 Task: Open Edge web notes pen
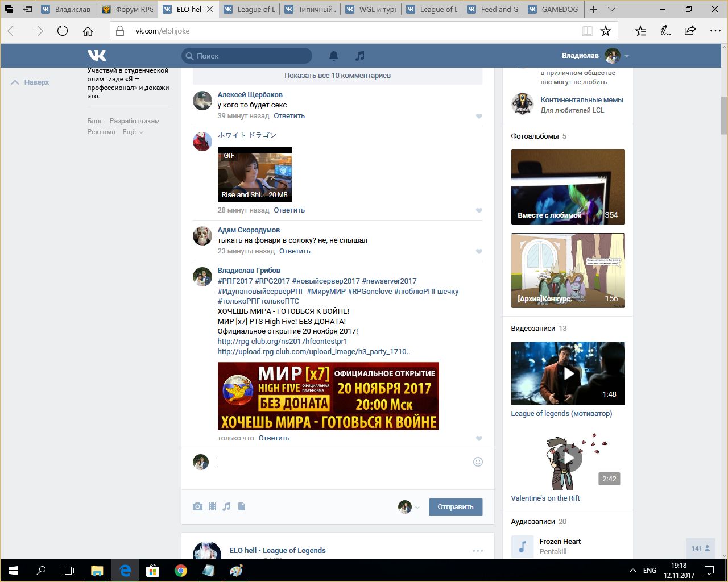pyautogui.click(x=665, y=31)
